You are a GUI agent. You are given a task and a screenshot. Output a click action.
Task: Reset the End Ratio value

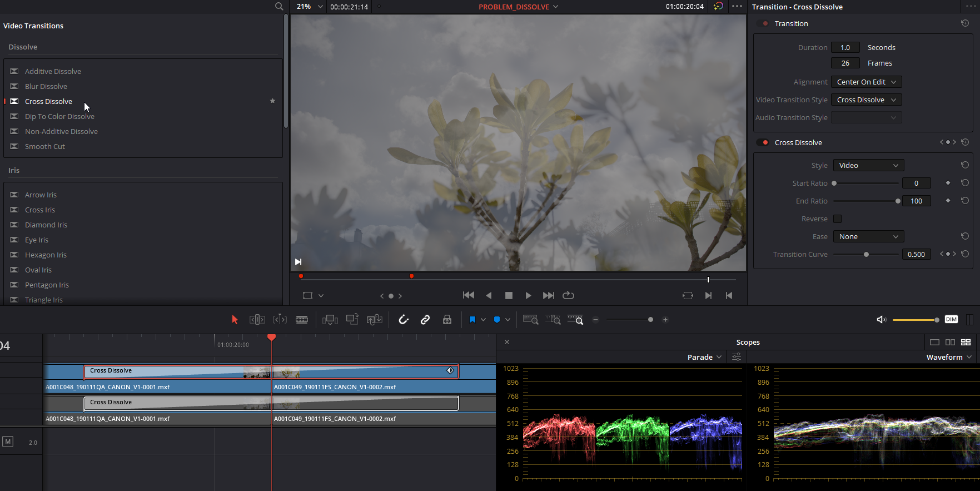[965, 201]
